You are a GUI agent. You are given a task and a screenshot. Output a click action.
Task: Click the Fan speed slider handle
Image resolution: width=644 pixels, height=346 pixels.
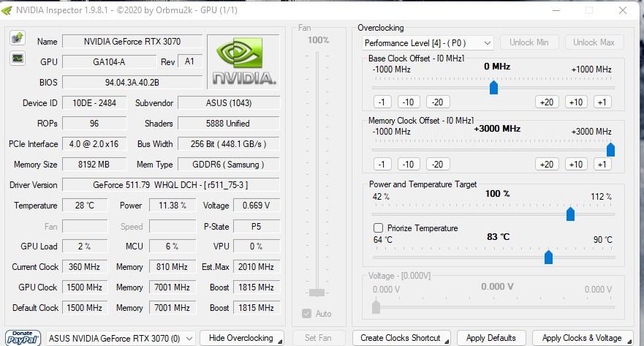(317, 293)
